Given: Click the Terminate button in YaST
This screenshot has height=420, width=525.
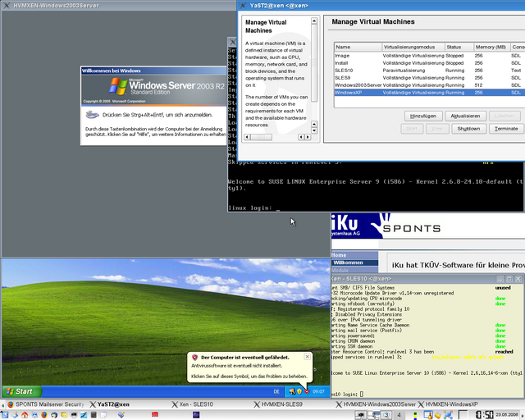Looking at the screenshot, I should tap(506, 129).
